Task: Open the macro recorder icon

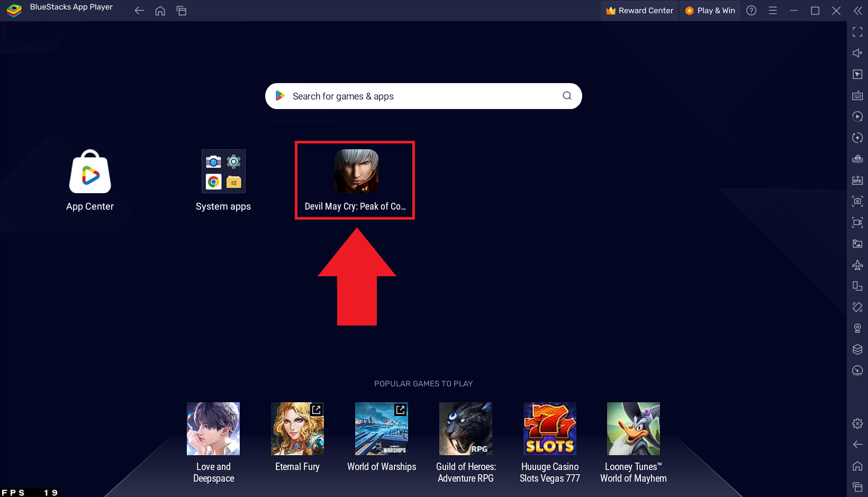Action: [857, 117]
